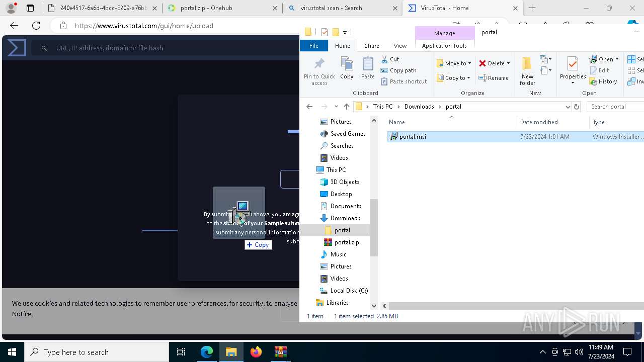Expand the Open button dropdown arrow
The width and height of the screenshot is (644, 362).
[x=617, y=59]
